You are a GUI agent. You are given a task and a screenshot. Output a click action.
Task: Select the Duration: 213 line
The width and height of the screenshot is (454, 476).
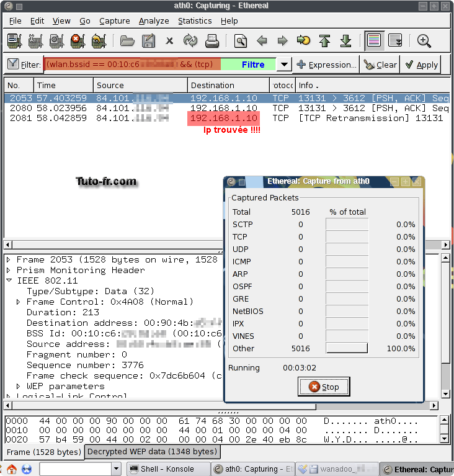(x=63, y=312)
